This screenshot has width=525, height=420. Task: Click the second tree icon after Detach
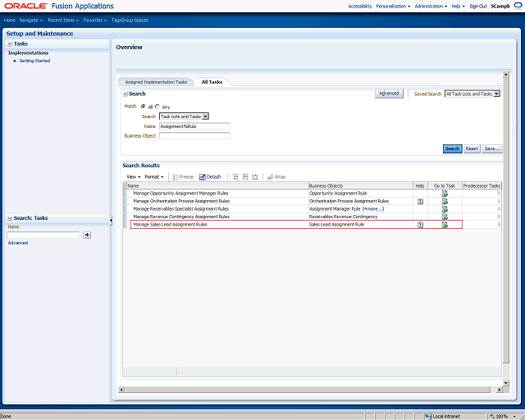(245, 177)
